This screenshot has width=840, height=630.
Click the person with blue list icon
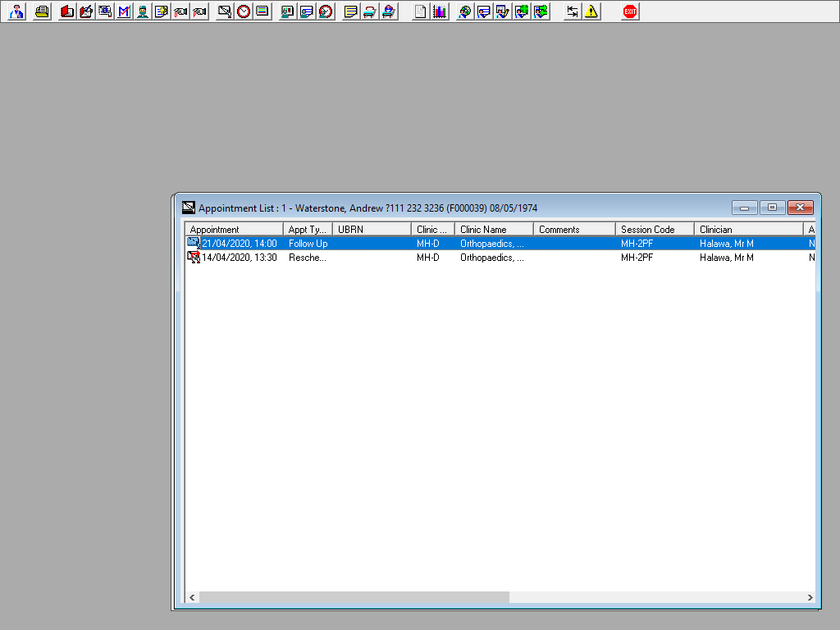tap(307, 11)
